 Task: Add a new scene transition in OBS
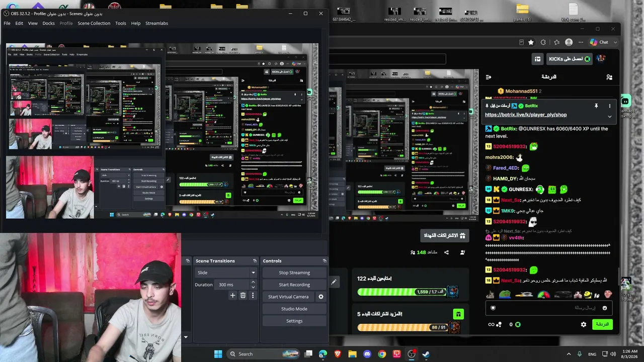(232, 296)
